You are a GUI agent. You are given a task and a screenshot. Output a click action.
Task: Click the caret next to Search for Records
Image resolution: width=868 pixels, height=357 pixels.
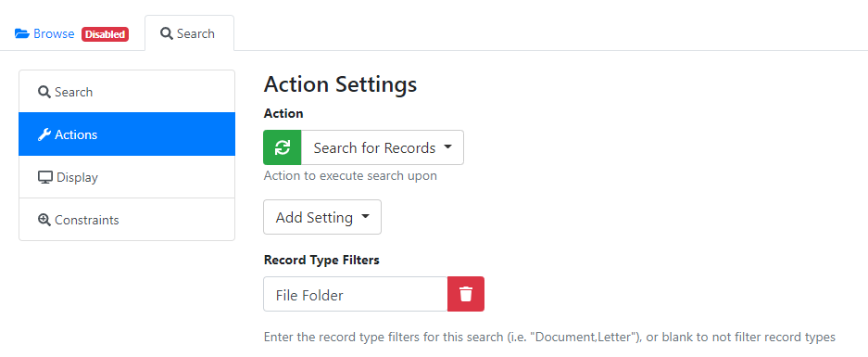[447, 147]
